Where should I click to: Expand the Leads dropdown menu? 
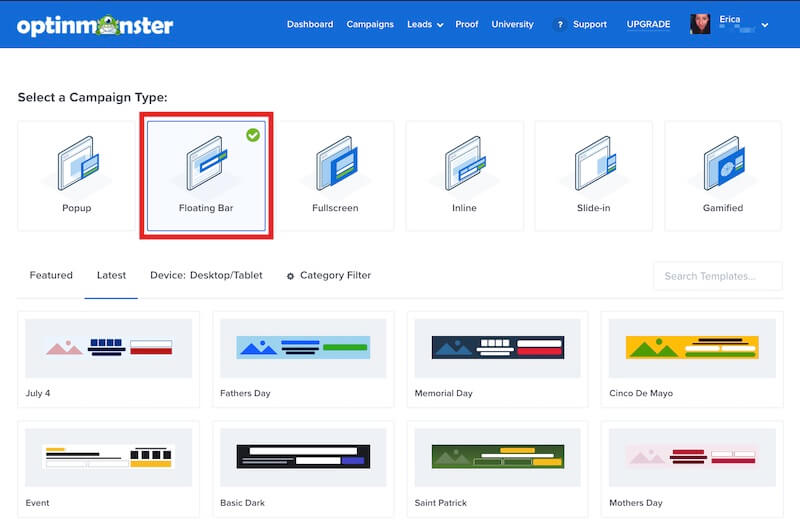click(x=425, y=24)
